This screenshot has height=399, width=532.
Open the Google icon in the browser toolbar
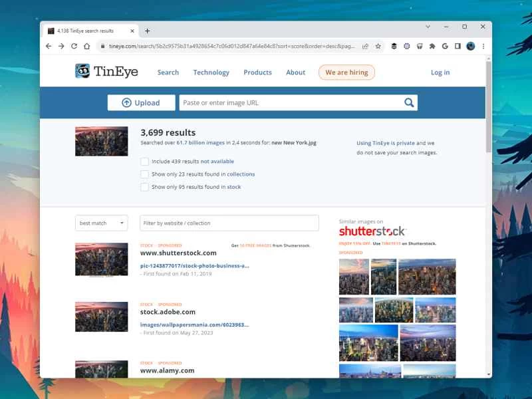[444, 46]
